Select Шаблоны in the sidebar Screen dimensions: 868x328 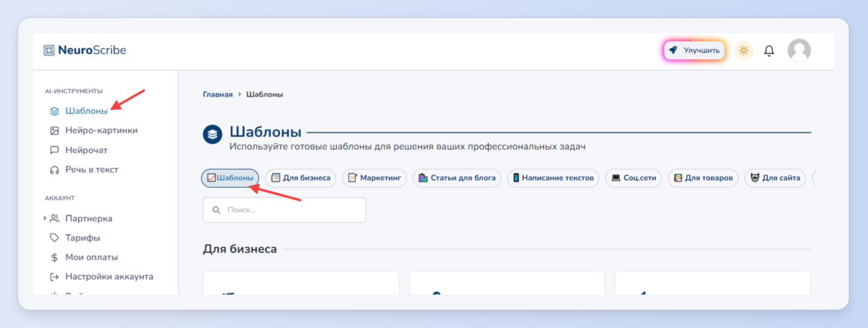(x=78, y=111)
